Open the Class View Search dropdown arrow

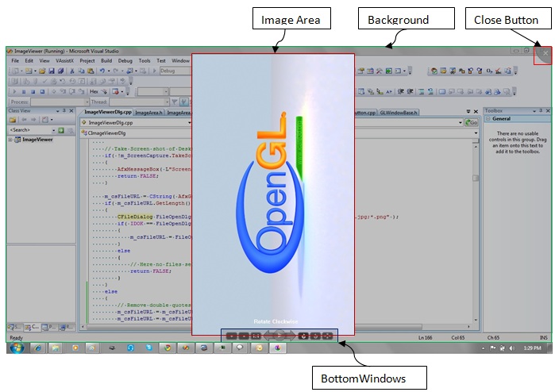[54, 131]
